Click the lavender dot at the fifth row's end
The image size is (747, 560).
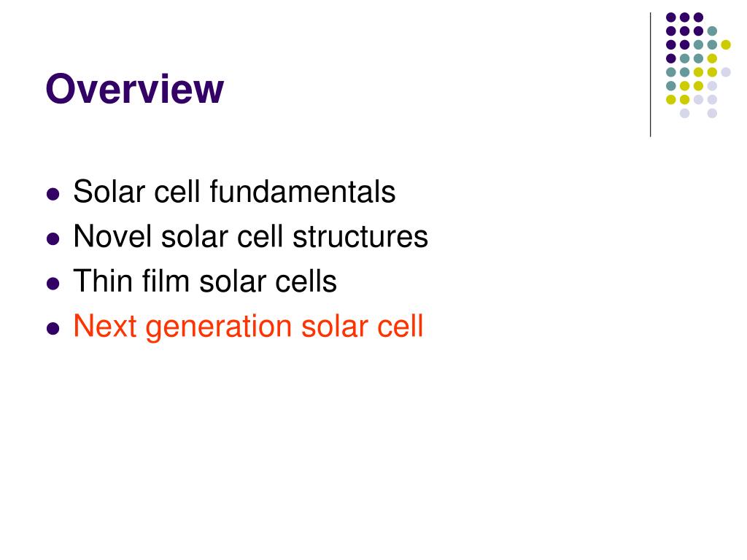[x=726, y=72]
